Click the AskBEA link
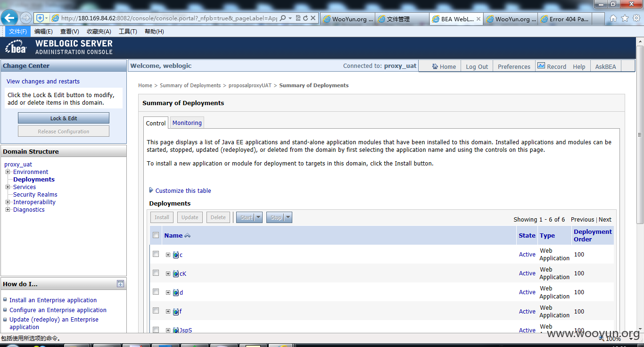 tap(605, 66)
